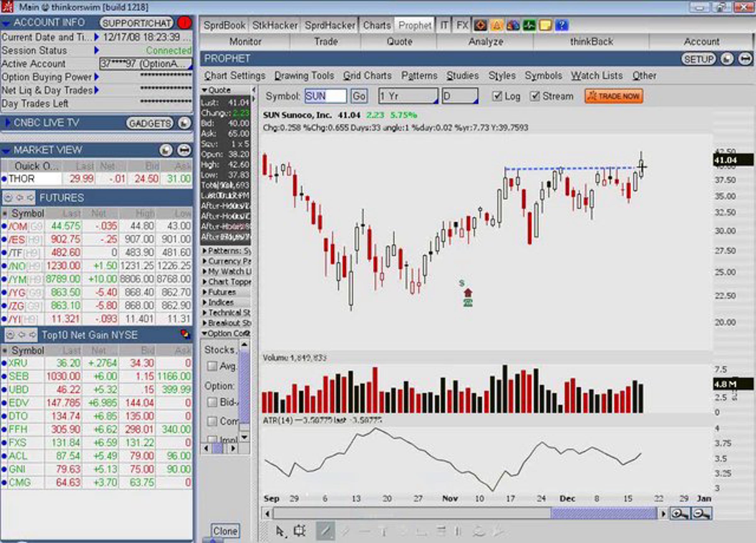Image resolution: width=756 pixels, height=543 pixels.
Task: Open the 1 Yr timeframe dropdown
Action: coord(408,96)
